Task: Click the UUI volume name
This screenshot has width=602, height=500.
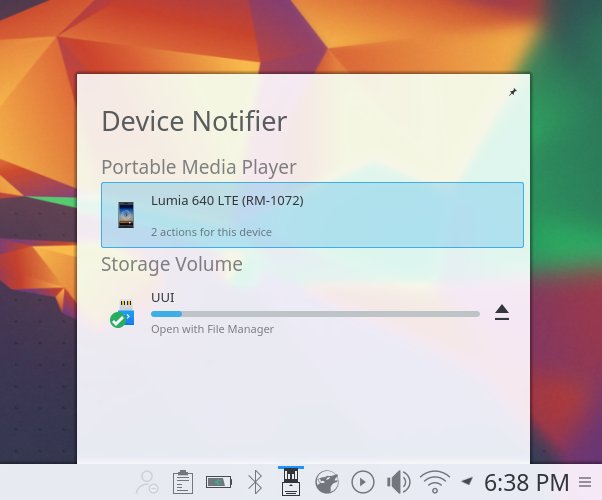Action: pyautogui.click(x=163, y=297)
